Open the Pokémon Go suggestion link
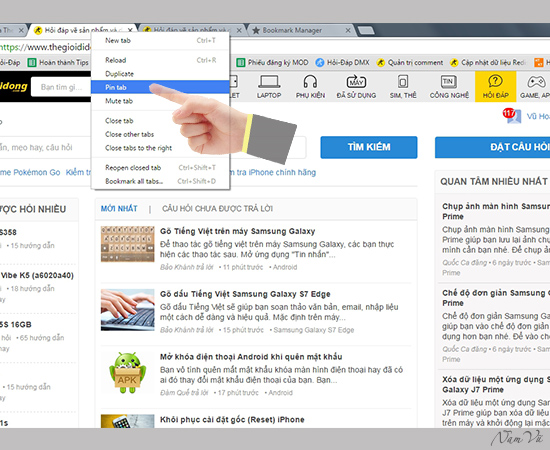Viewport: 550px width, 450px height. click(30, 172)
